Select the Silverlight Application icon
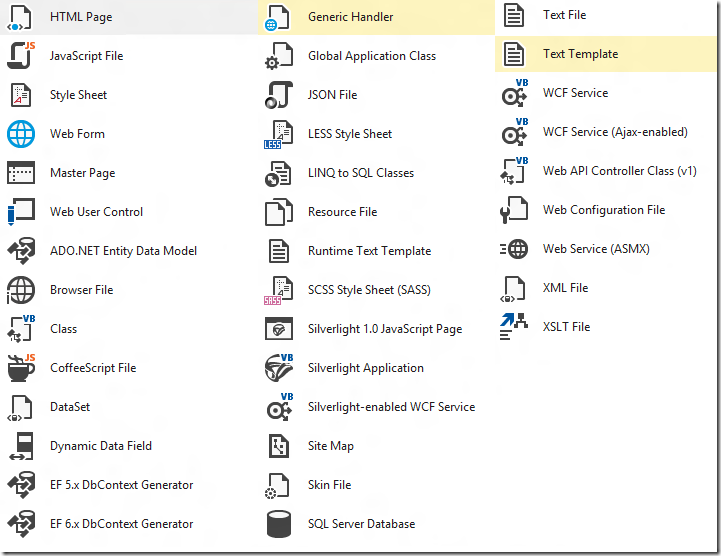This screenshot has height=556, width=721. tap(279, 368)
